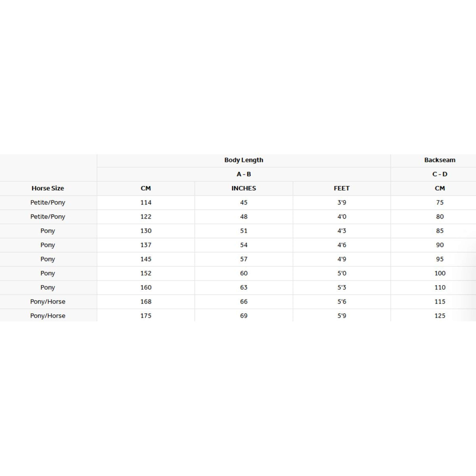The image size is (476, 476).
Task: Select the 5'6 feet value cell
Action: (x=341, y=302)
